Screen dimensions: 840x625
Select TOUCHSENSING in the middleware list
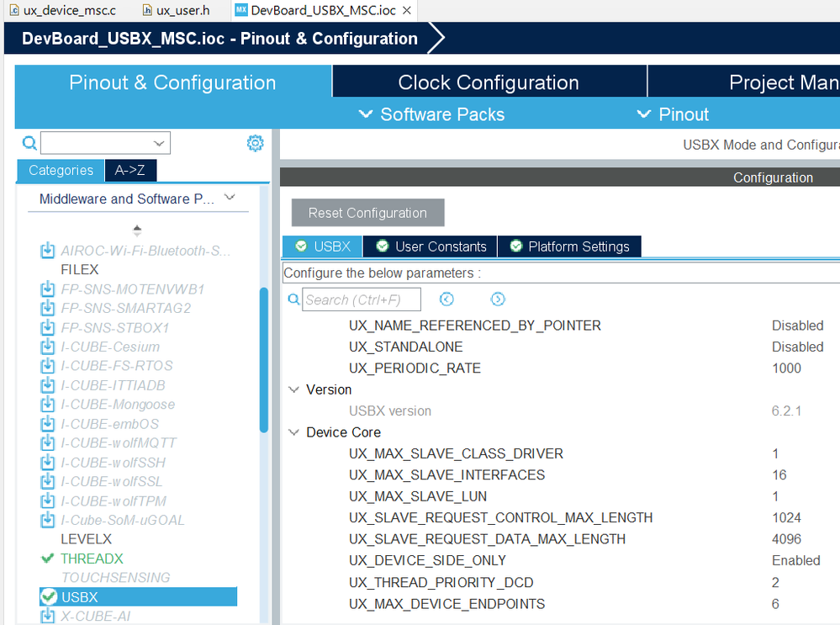tap(115, 577)
